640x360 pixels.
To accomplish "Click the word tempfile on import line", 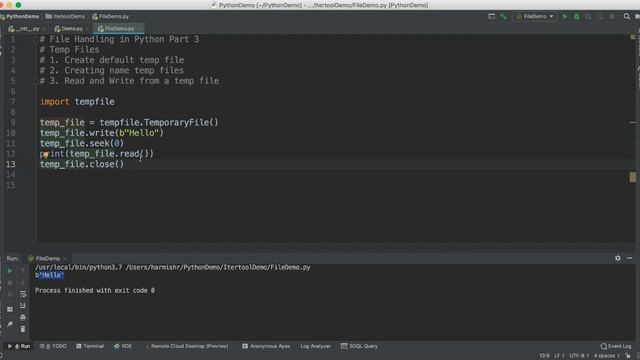I will coord(94,102).
